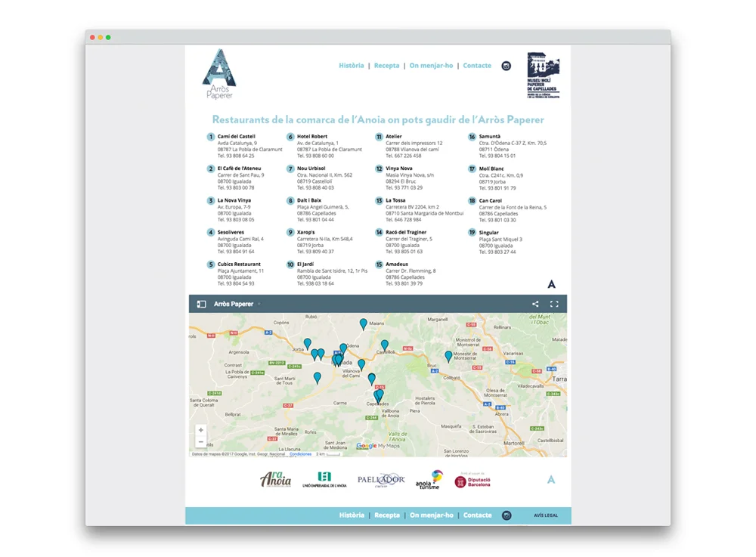The image size is (756, 557).
Task: Open On menjar-ho in top menu
Action: pyautogui.click(x=431, y=66)
